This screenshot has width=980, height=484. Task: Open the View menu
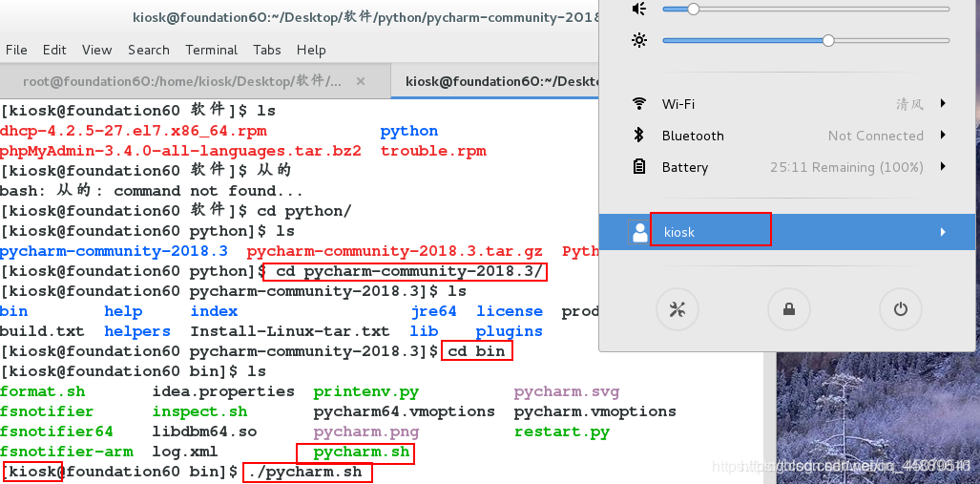97,50
